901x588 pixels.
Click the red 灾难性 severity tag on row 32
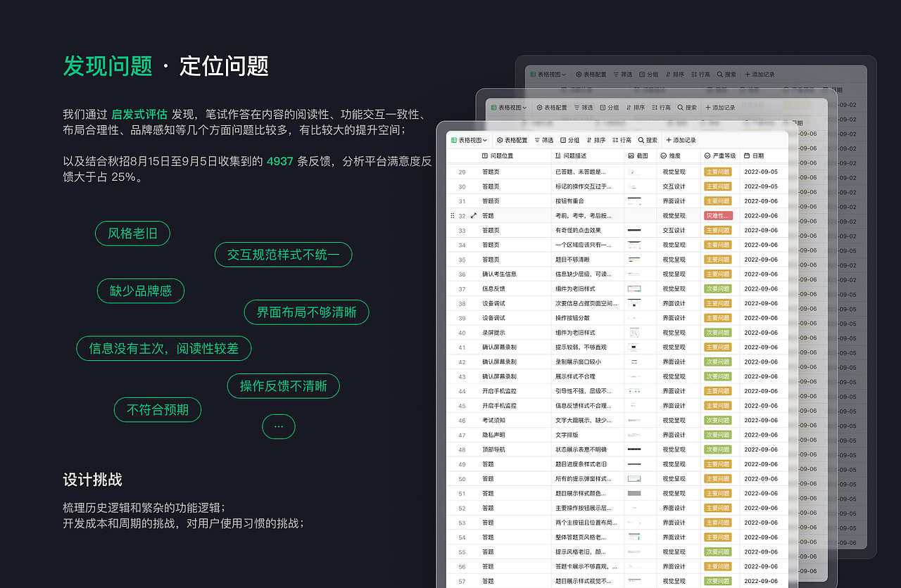[717, 215]
